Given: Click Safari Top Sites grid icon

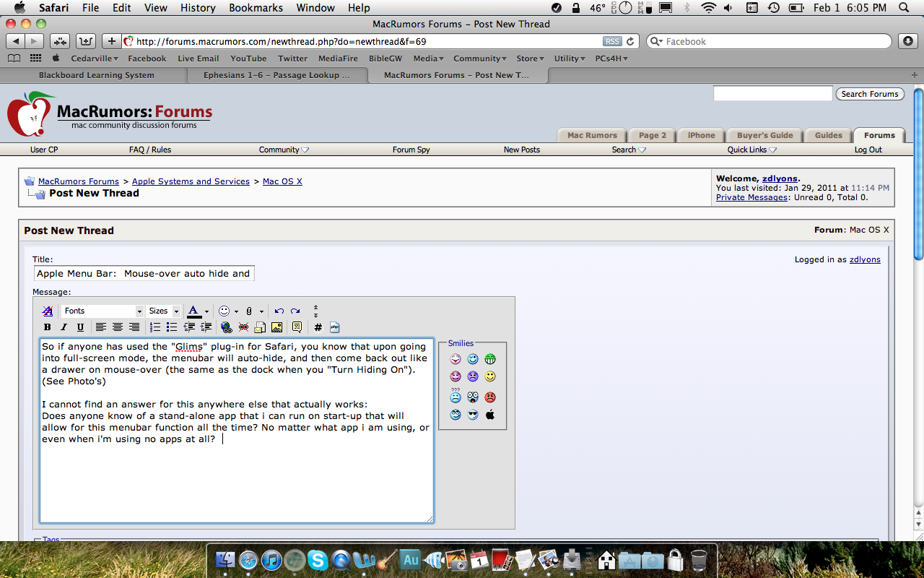Looking at the screenshot, I should tap(34, 59).
